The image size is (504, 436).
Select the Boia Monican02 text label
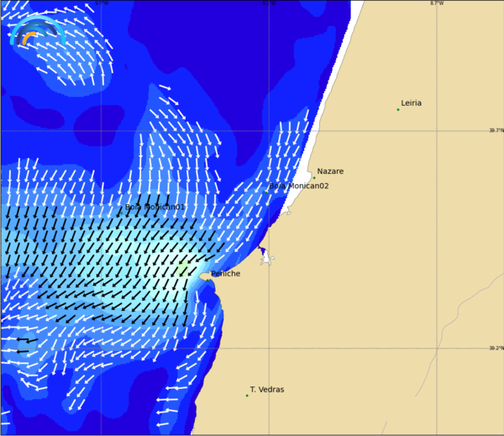[299, 186]
